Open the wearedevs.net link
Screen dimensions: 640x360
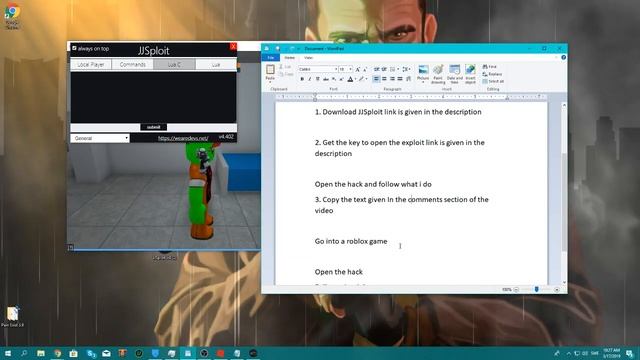click(x=183, y=138)
